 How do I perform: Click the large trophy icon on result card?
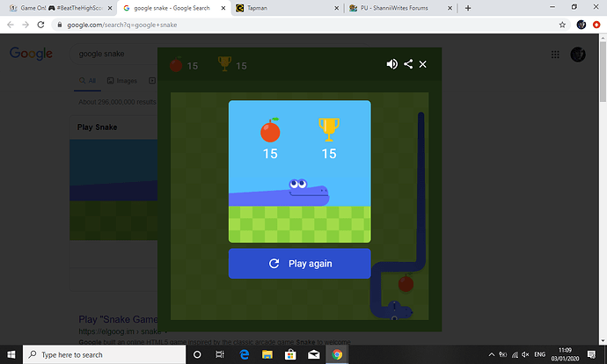click(x=329, y=129)
